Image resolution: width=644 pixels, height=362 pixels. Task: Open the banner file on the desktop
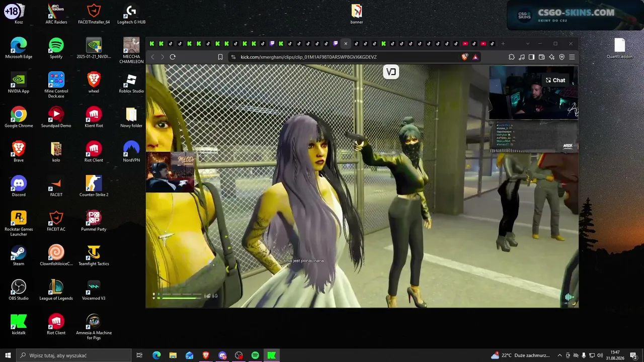coord(357,14)
